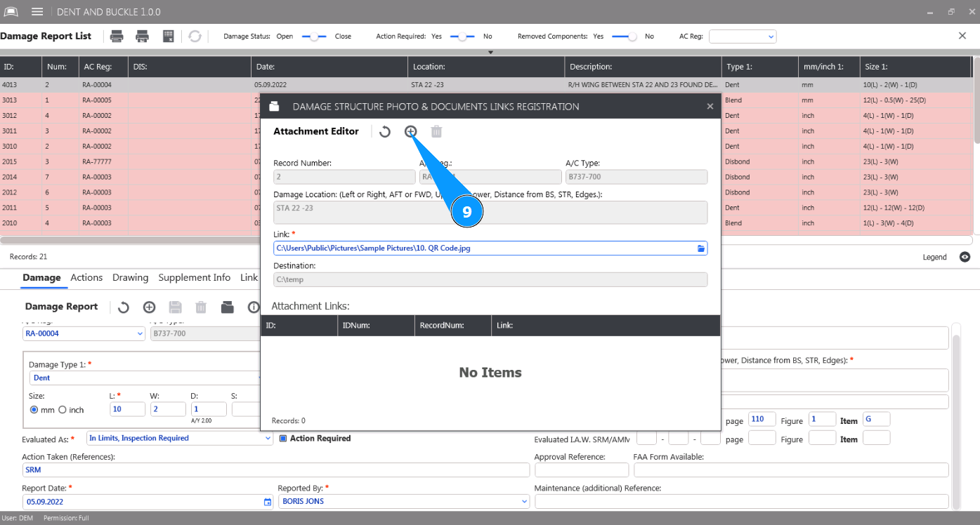Click the page field containing 110
This screenshot has height=525, width=980.
tap(762, 420)
